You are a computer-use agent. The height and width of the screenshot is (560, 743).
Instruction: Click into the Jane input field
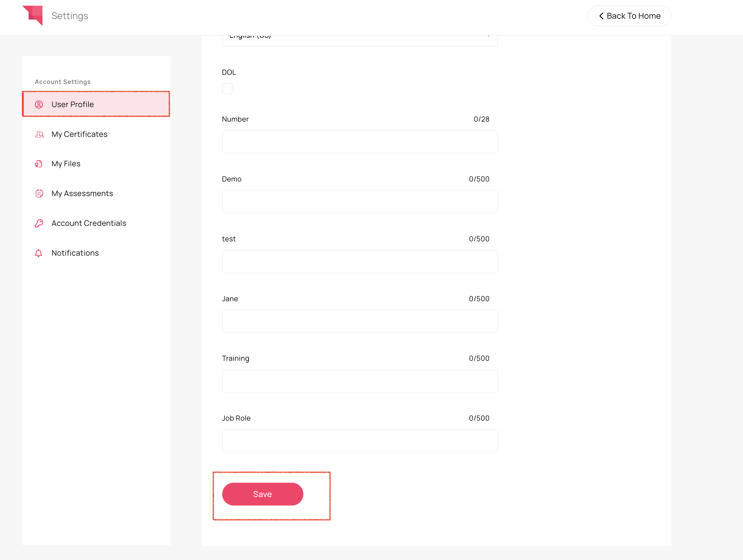tap(359, 321)
